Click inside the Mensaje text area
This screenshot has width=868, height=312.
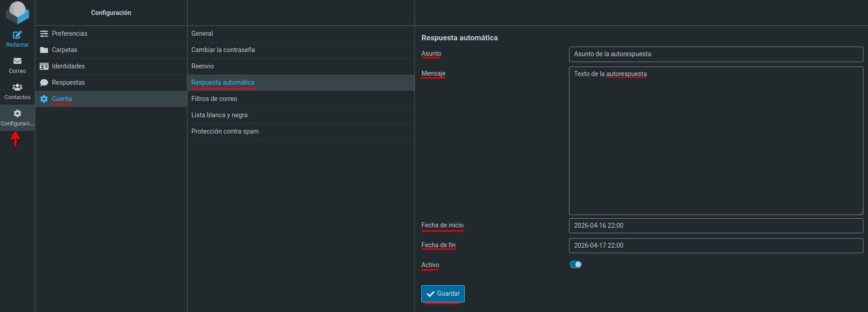(x=716, y=141)
